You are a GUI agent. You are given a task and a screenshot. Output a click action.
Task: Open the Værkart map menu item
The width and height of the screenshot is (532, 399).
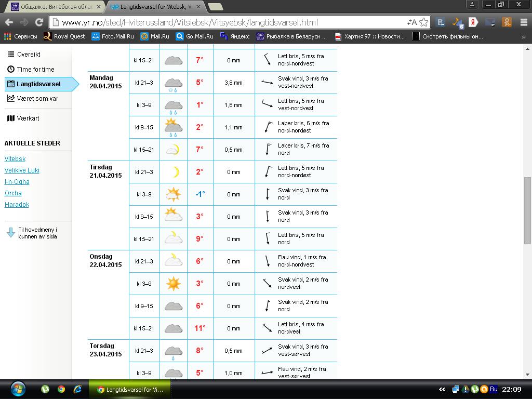point(28,118)
